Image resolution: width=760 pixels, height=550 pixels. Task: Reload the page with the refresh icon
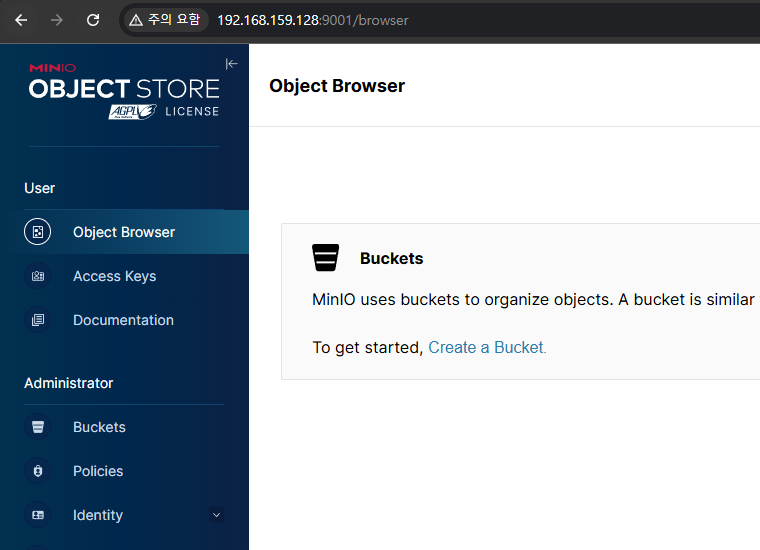93,20
